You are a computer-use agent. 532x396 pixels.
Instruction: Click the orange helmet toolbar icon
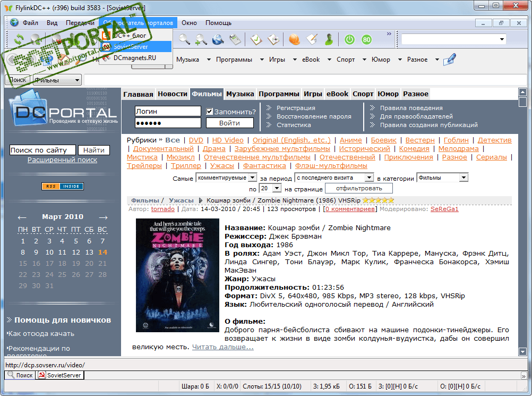click(x=294, y=39)
